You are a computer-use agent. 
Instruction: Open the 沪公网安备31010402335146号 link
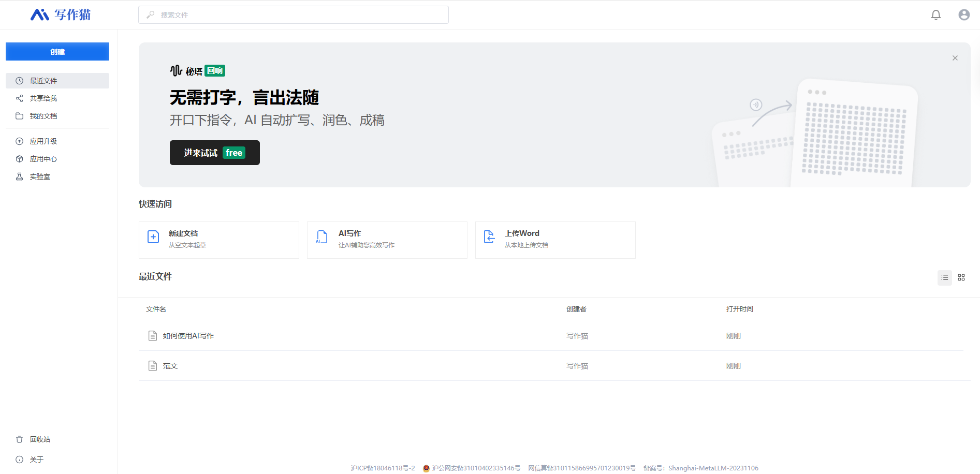tap(476, 468)
